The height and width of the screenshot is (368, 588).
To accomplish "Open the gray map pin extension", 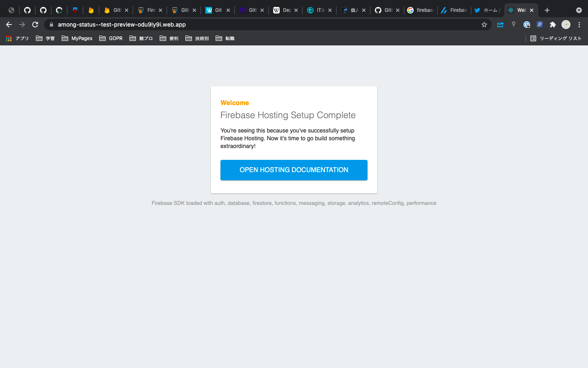I will coord(514,25).
